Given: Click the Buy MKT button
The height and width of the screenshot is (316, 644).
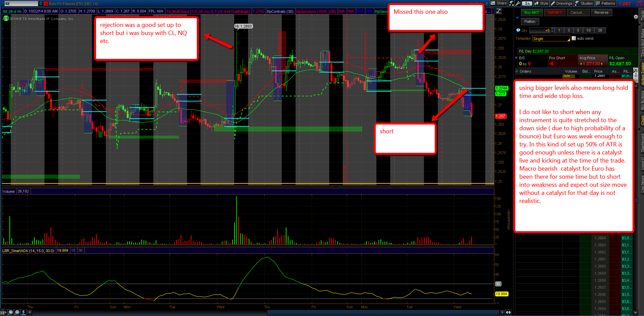Looking at the screenshot, I should point(532,12).
